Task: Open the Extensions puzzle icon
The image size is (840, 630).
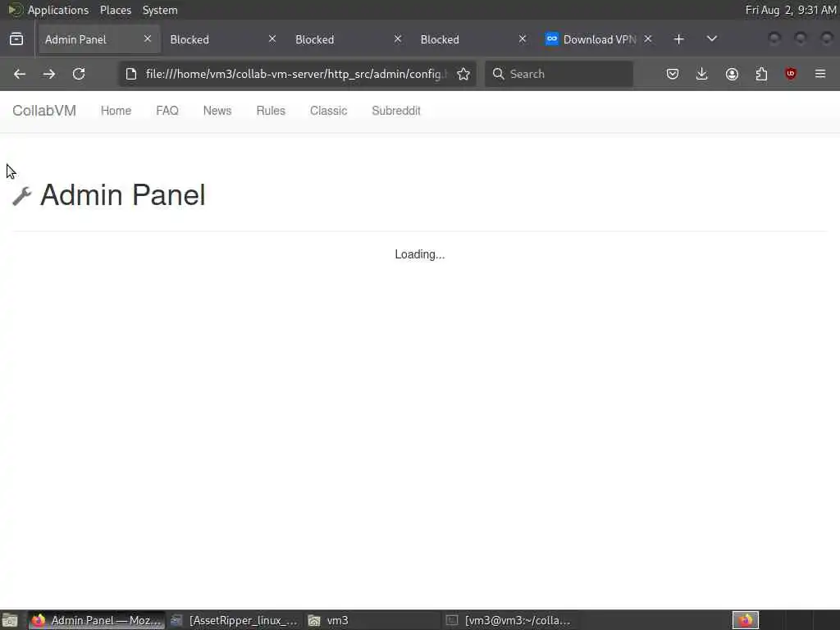Action: [761, 74]
